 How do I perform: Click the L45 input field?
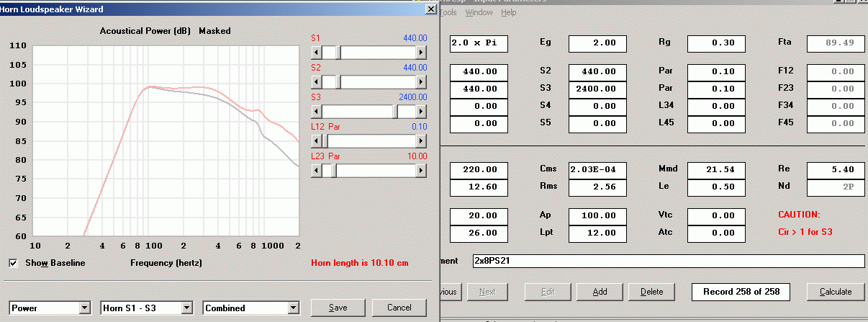(x=716, y=124)
